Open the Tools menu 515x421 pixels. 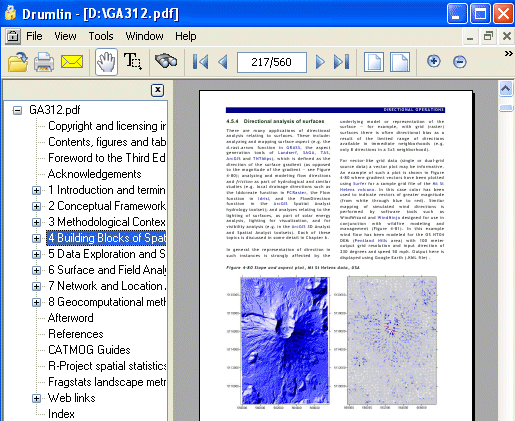101,36
